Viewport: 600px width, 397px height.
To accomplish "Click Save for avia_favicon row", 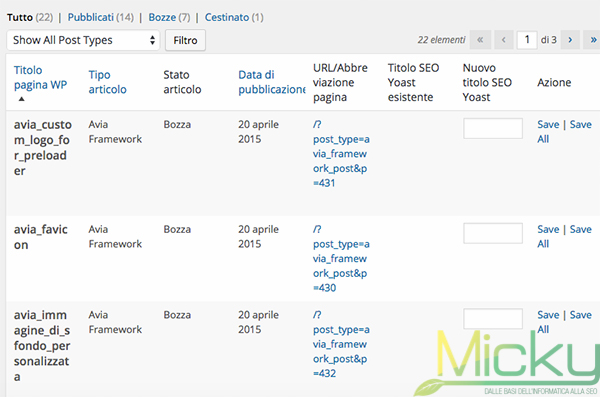I will tap(548, 229).
